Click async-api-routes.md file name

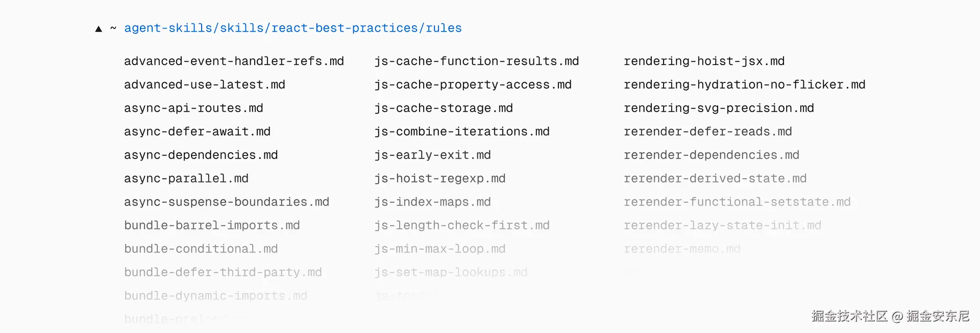pos(193,108)
